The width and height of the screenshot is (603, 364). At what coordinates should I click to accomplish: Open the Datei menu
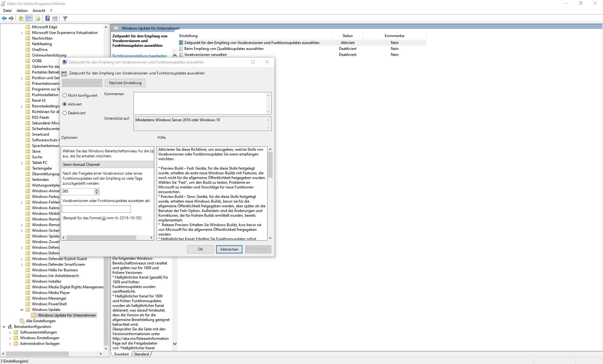(7, 11)
